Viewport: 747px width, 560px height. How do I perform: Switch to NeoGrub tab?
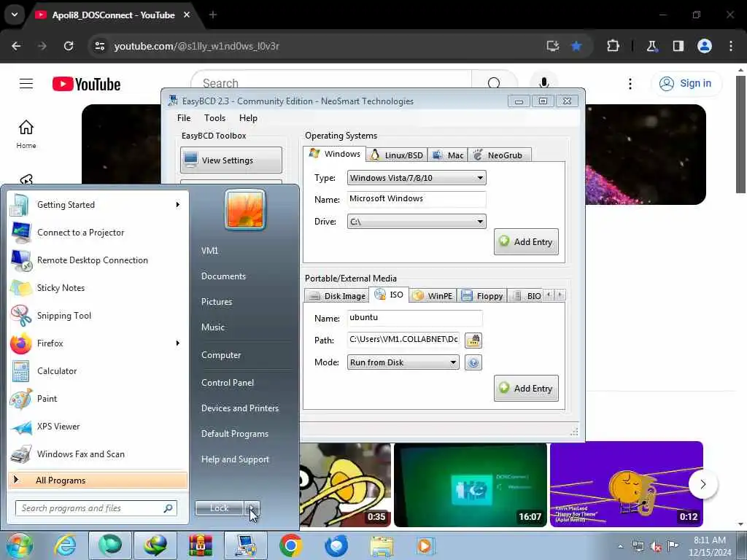[x=499, y=155]
